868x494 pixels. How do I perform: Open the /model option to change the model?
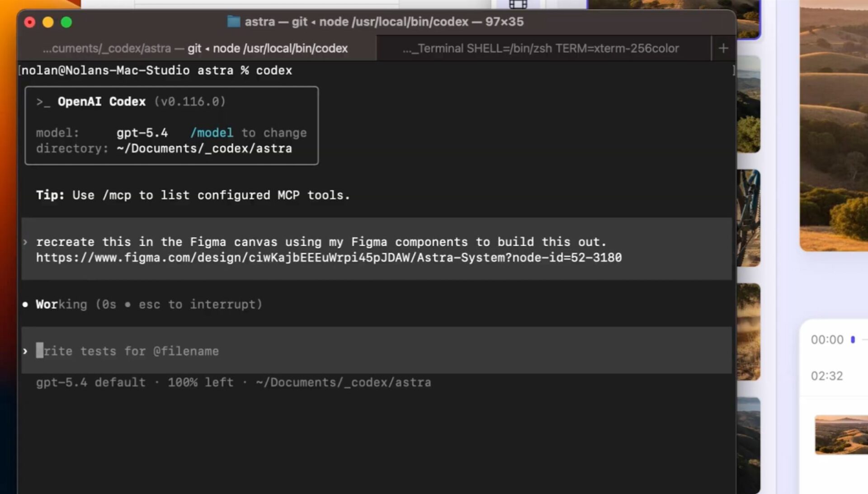tap(212, 132)
